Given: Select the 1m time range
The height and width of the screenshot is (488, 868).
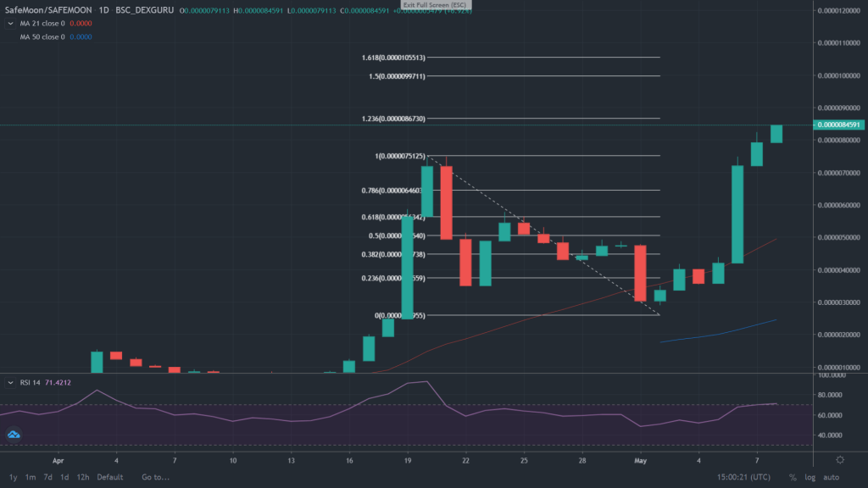Looking at the screenshot, I should pyautogui.click(x=29, y=477).
